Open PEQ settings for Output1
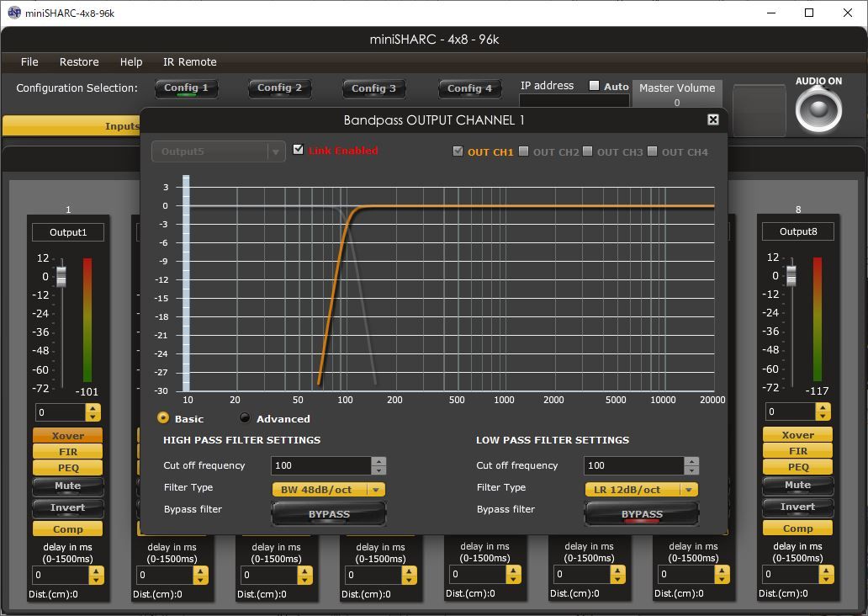868x616 pixels. coord(67,468)
